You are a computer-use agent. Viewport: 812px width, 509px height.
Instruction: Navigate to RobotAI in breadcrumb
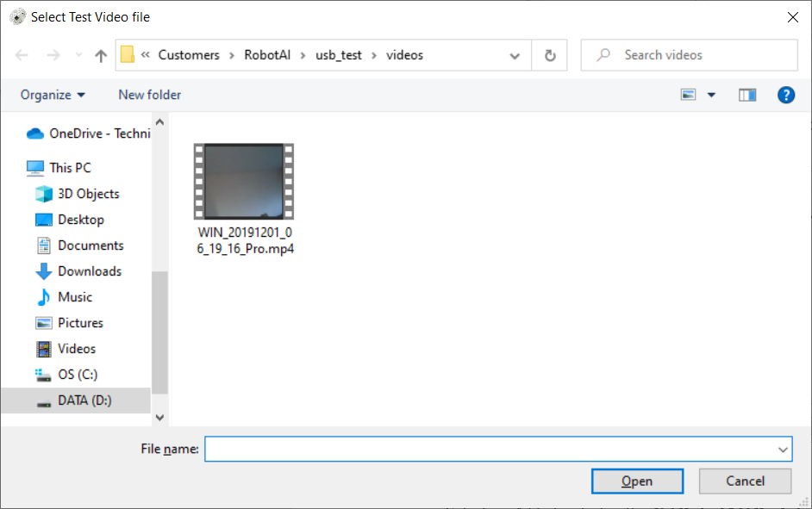[x=267, y=55]
